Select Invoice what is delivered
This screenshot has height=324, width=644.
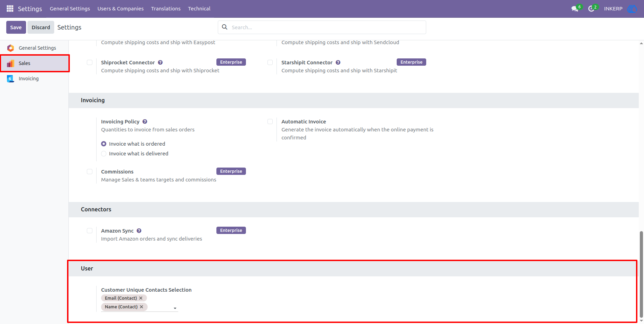104,154
